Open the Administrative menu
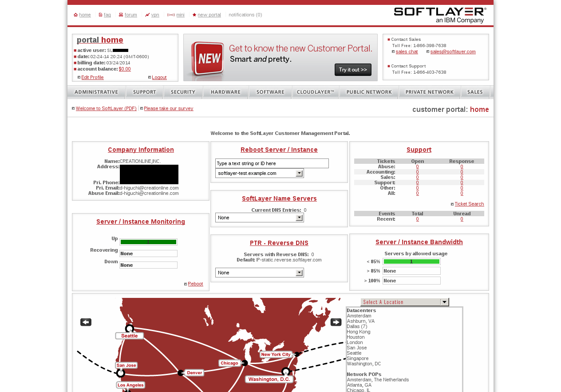 click(x=96, y=92)
